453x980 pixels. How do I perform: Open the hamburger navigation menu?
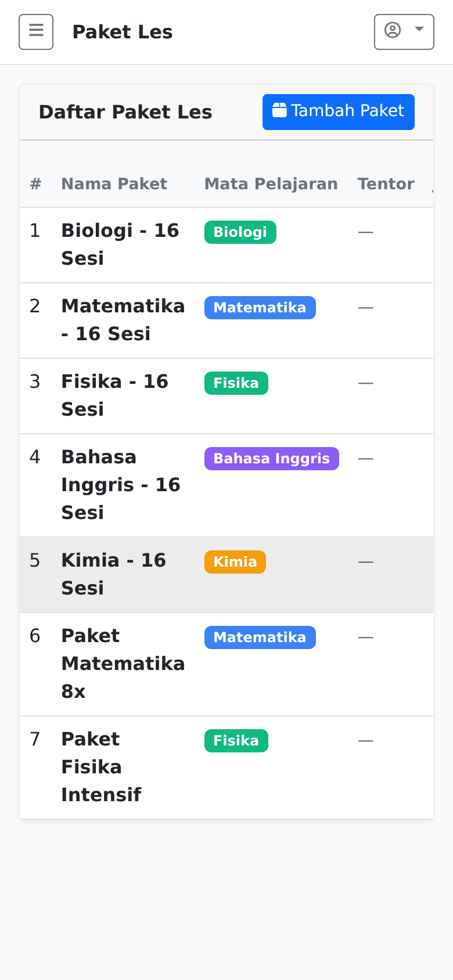point(35,32)
